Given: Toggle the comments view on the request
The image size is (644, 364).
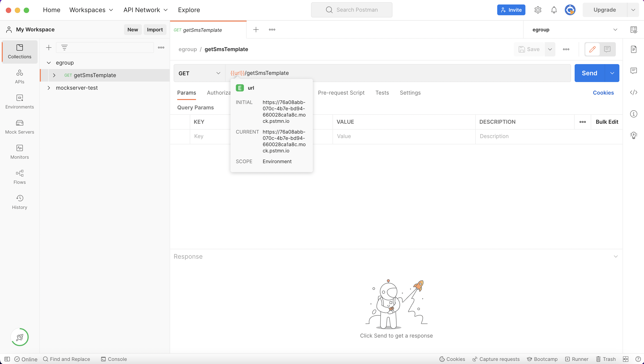Looking at the screenshot, I should pos(607,49).
